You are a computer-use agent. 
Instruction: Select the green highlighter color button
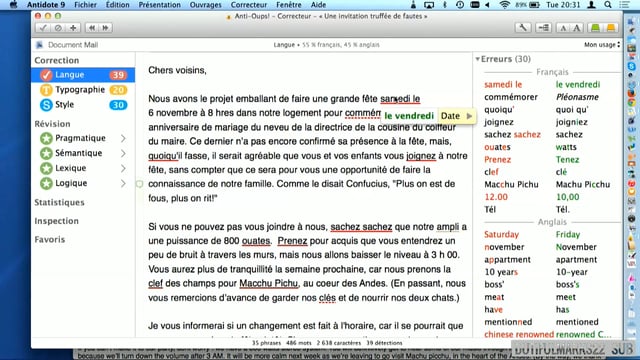[596, 28]
